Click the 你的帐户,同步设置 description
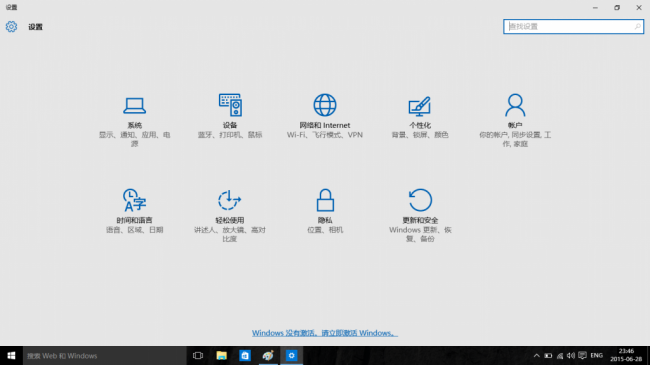 pos(515,139)
